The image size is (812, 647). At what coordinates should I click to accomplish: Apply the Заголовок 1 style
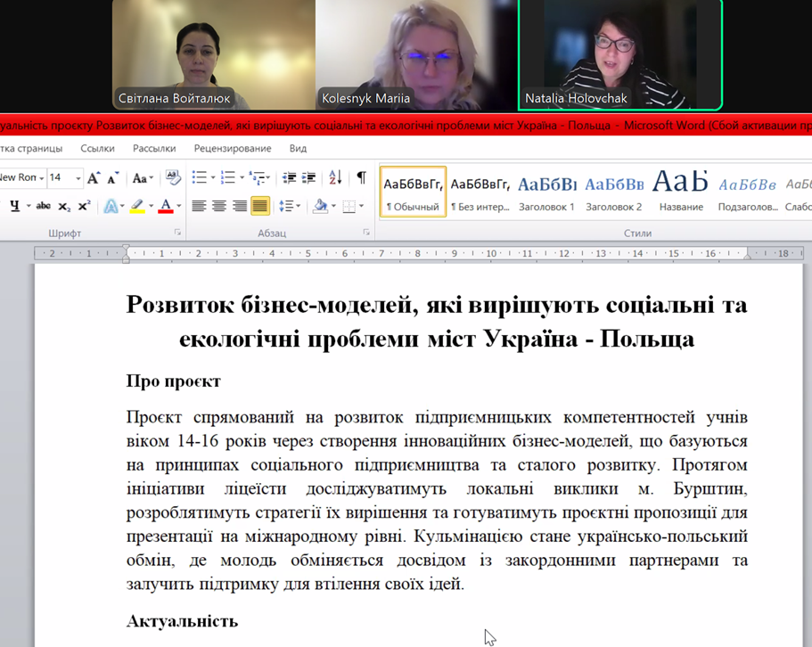click(546, 192)
